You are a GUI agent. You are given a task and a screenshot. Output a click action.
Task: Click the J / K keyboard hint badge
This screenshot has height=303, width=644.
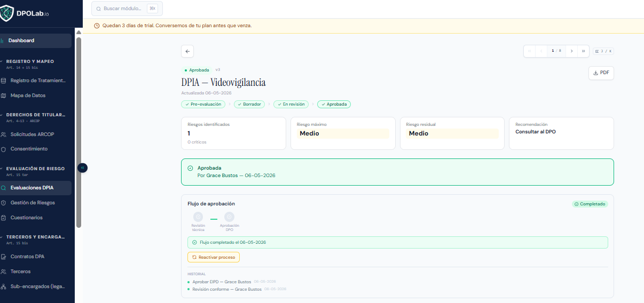click(603, 51)
